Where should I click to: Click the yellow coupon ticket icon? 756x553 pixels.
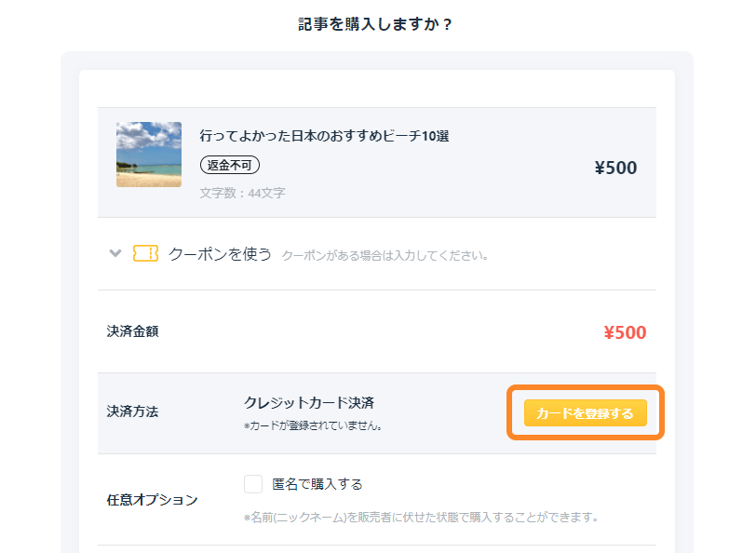pos(145,253)
